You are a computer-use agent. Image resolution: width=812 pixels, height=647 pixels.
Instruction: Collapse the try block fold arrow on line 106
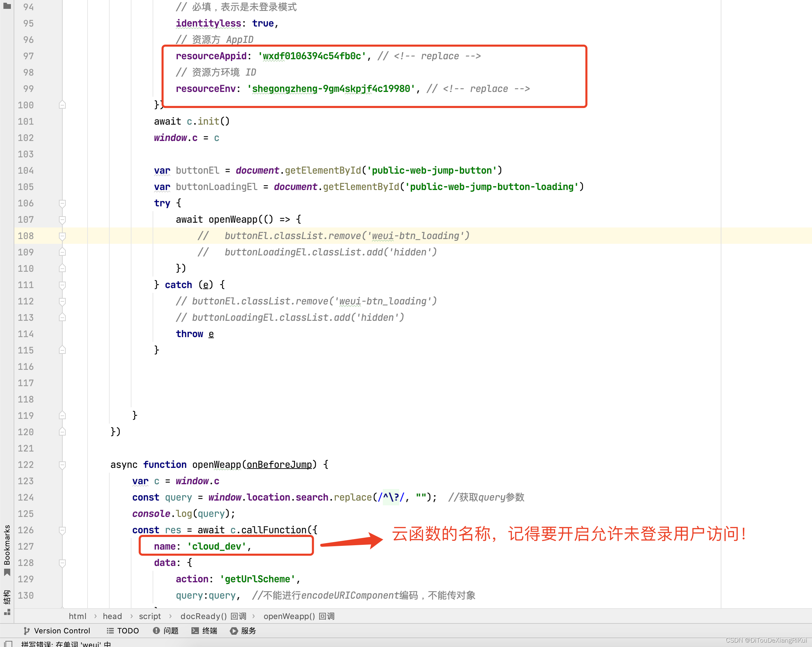tap(62, 203)
